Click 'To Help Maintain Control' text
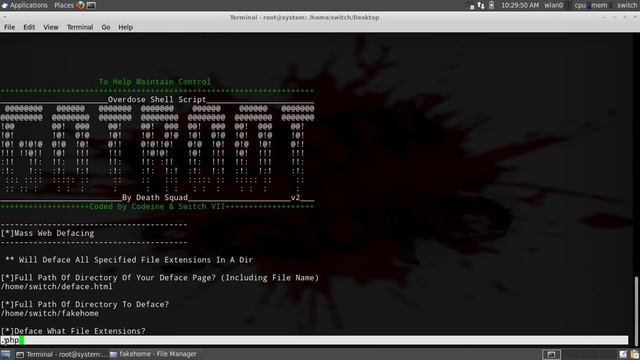The height and width of the screenshot is (360, 640). click(x=155, y=82)
